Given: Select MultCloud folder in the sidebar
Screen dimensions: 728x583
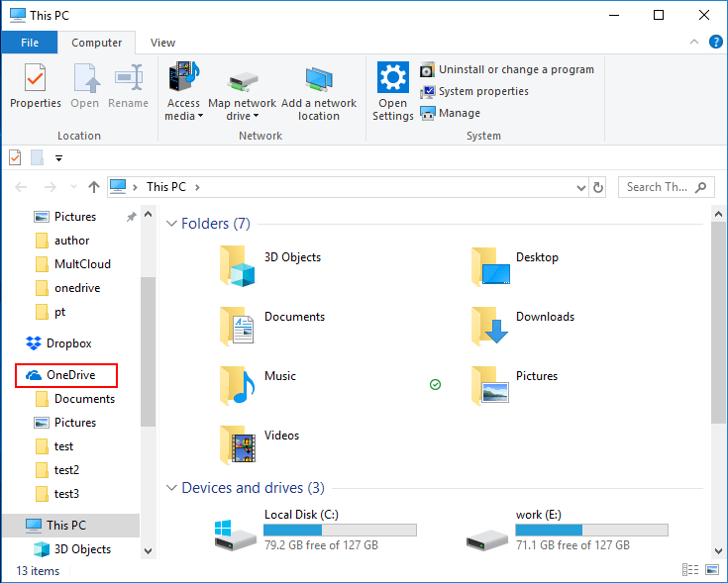Looking at the screenshot, I should pos(73,264).
